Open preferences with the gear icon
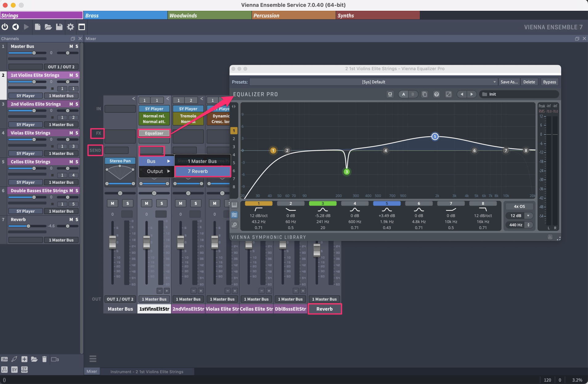 tap(71, 27)
